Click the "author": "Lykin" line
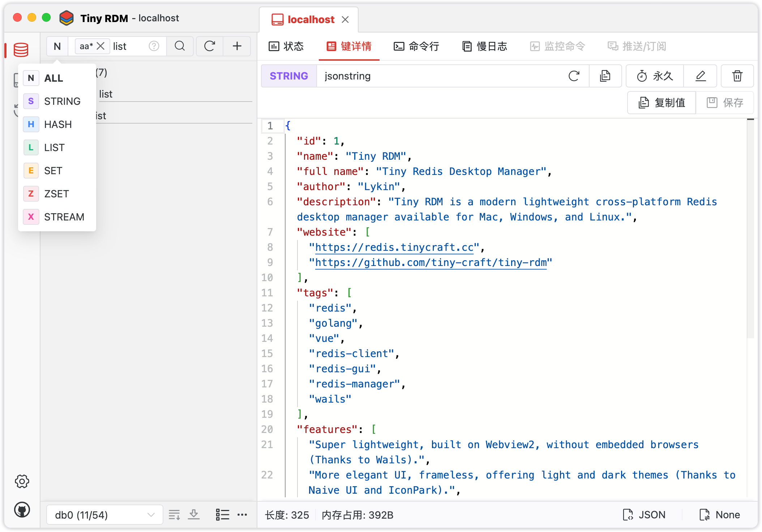Viewport: 762px width, 532px height. click(351, 186)
